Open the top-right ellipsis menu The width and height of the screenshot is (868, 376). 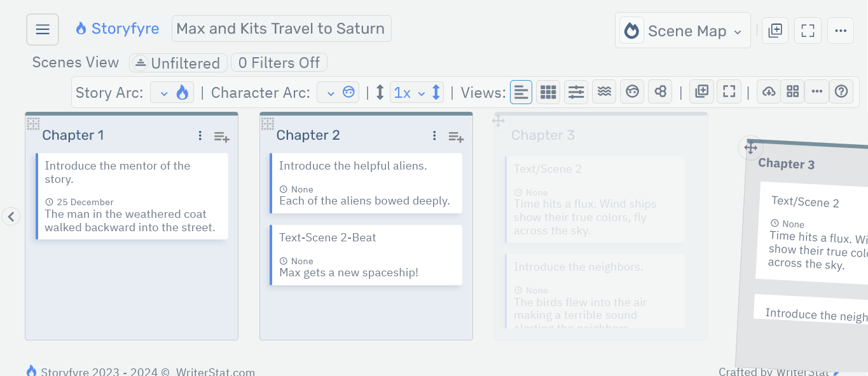coord(841,30)
